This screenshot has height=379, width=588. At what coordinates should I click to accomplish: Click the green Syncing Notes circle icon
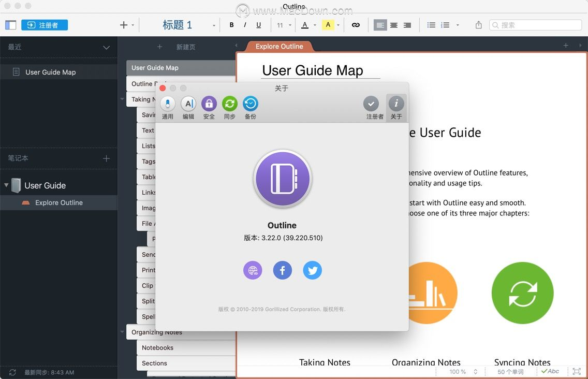click(x=522, y=293)
